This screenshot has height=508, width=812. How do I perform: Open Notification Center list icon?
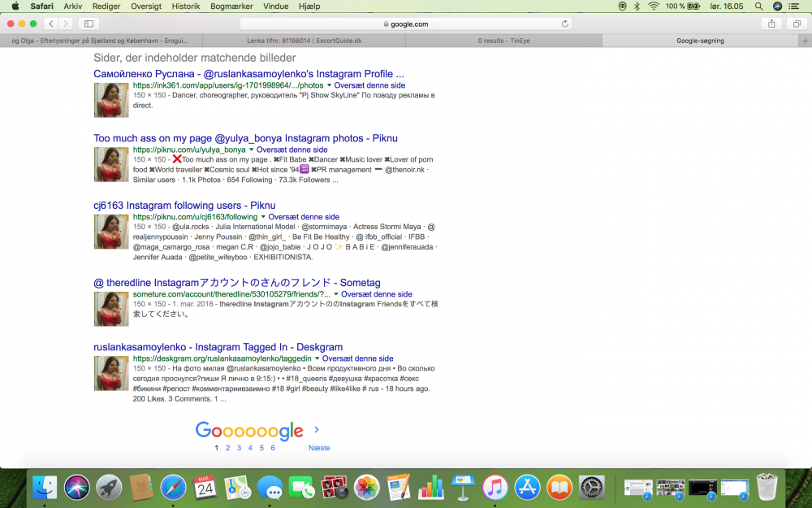click(793, 7)
